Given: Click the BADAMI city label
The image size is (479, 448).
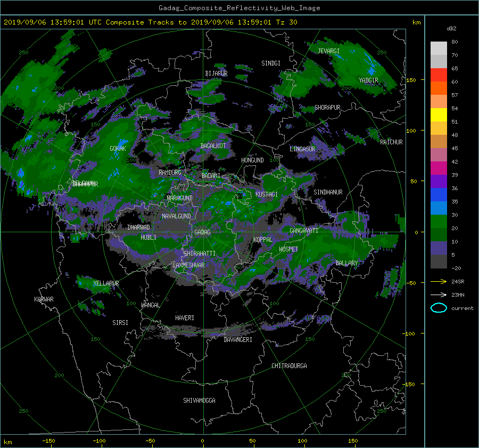Looking at the screenshot, I should pyautogui.click(x=211, y=176).
